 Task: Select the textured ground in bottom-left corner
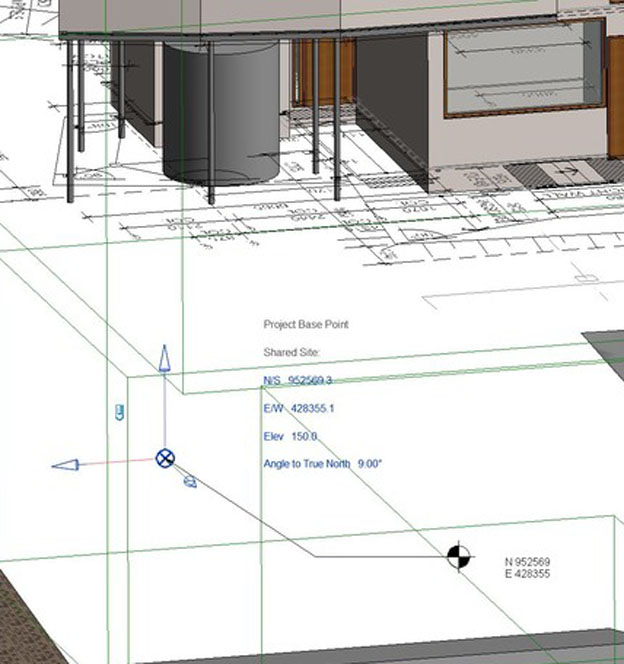30,620
